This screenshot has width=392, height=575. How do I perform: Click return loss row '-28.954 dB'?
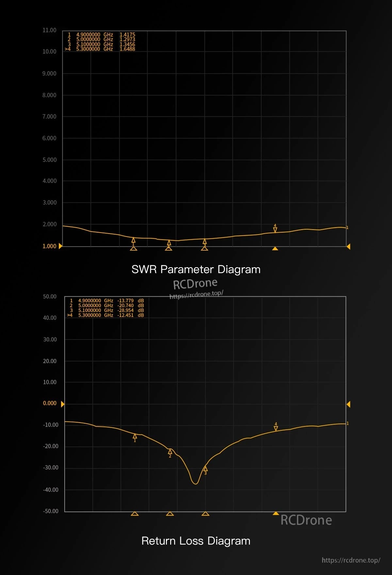[107, 310]
